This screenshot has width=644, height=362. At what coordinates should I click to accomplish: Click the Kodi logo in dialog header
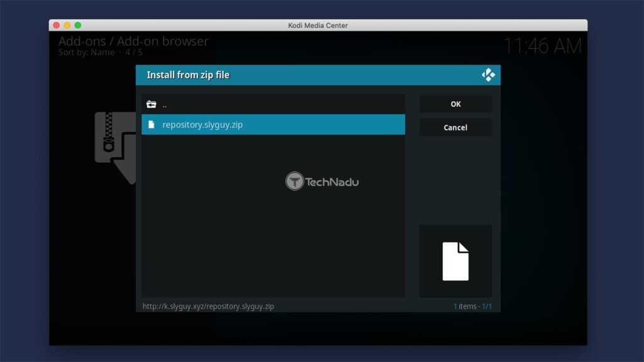(x=488, y=75)
